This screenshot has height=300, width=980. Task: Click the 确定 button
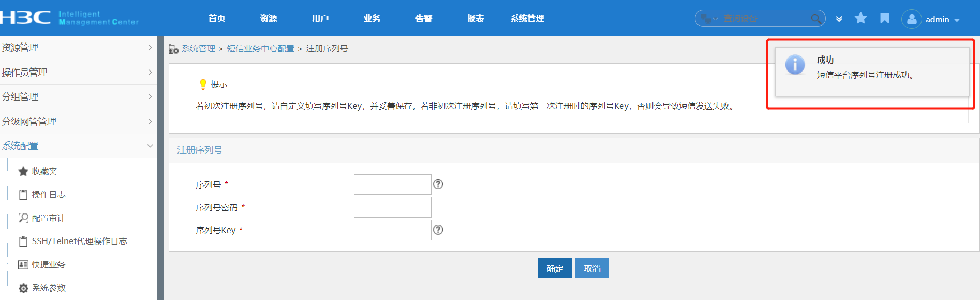click(555, 268)
